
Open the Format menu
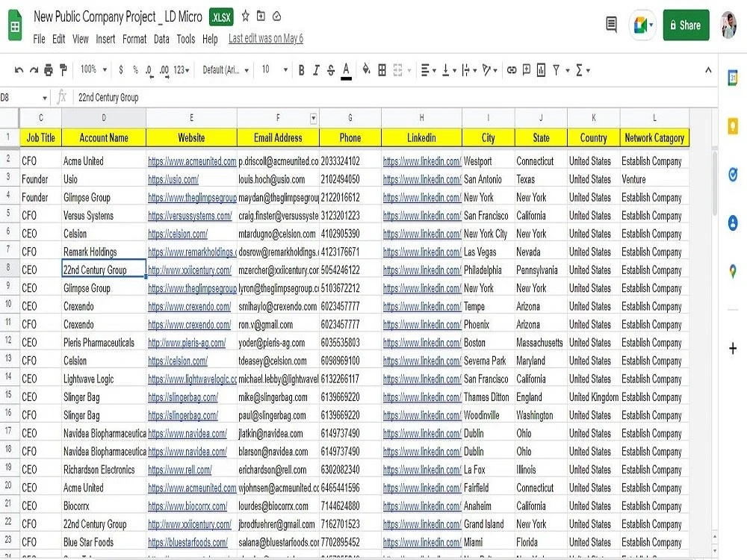134,39
